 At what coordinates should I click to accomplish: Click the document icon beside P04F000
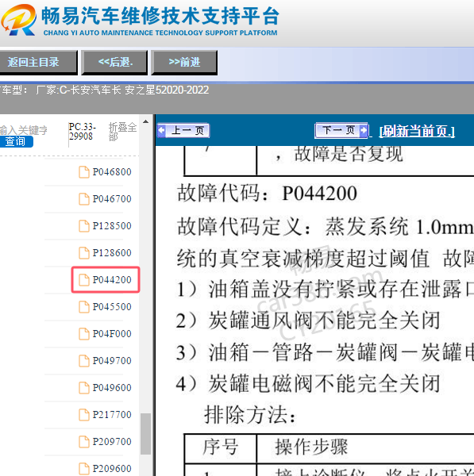tap(84, 334)
